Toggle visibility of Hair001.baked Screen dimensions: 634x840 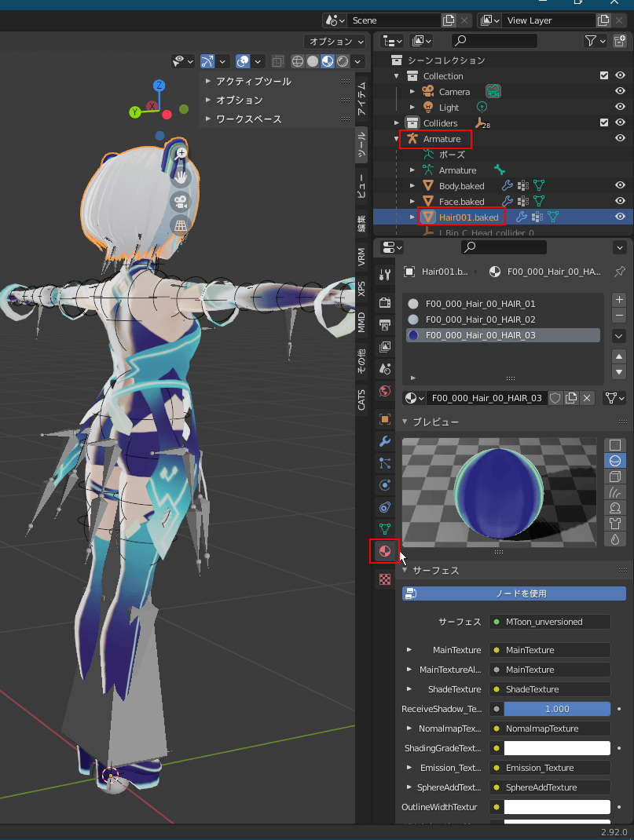point(620,217)
